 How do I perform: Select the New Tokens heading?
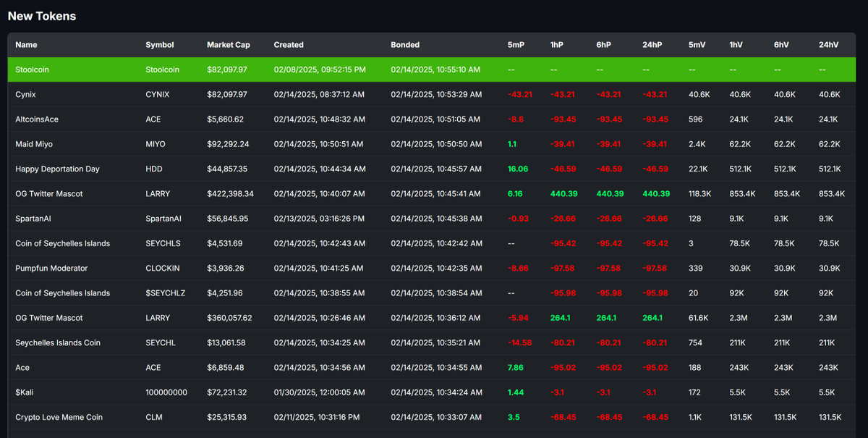tap(42, 16)
